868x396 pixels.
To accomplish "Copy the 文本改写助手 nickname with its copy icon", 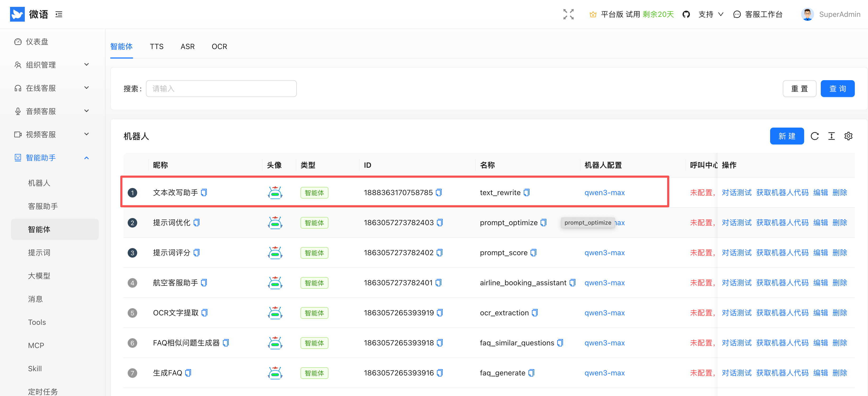I will (204, 192).
